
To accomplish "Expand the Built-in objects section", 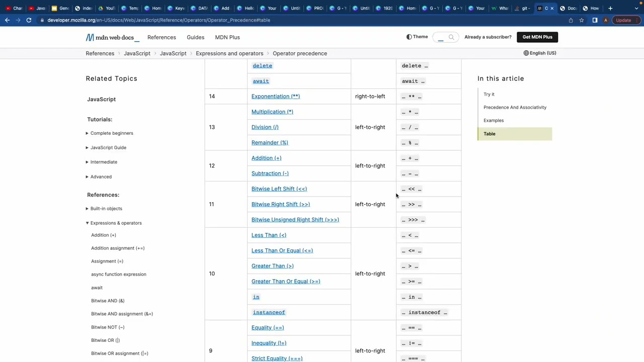I will 104,208.
